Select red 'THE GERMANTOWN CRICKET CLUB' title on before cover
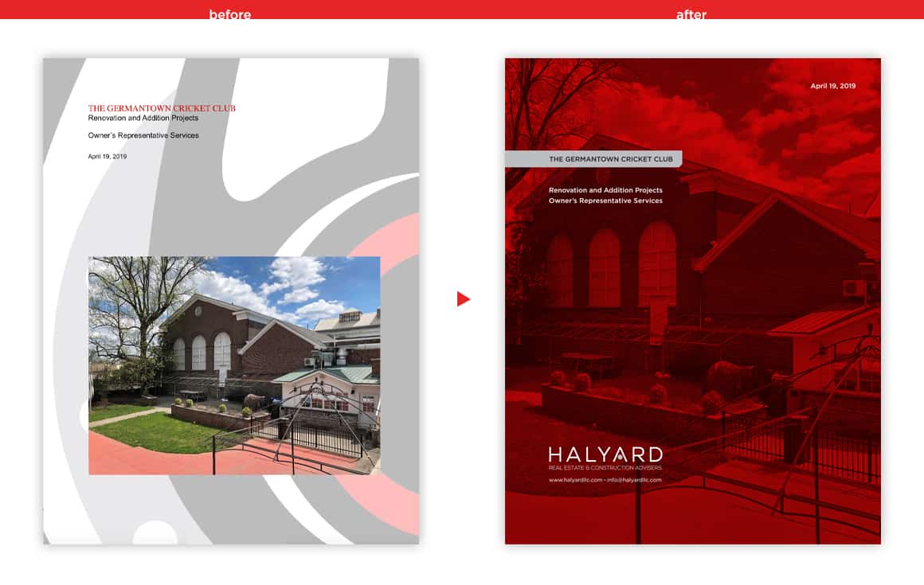 click(162, 108)
